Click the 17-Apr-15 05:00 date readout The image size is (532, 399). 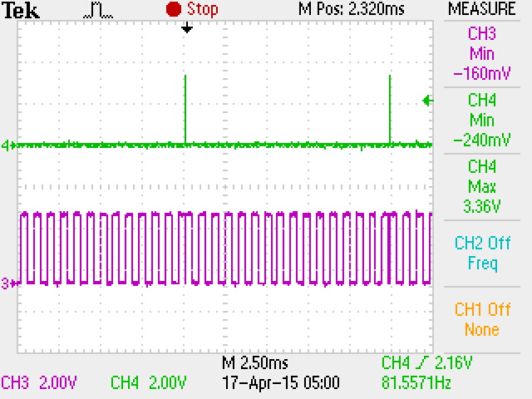pyautogui.click(x=281, y=382)
